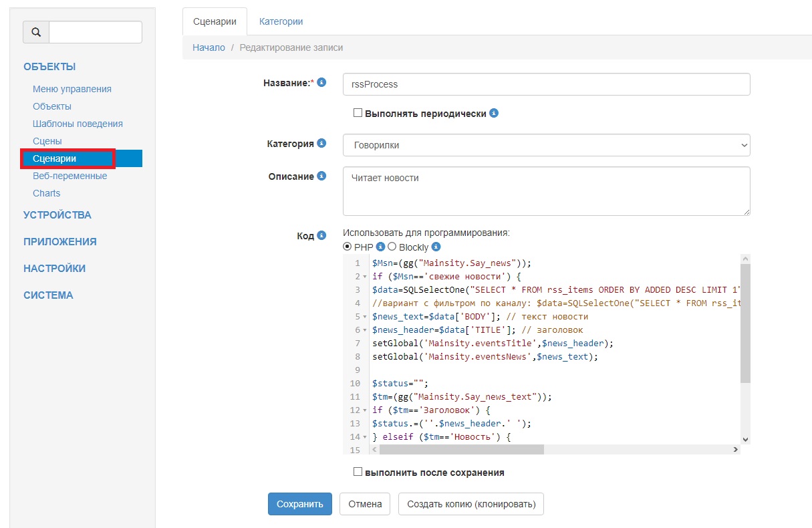Open the Категория dropdown showing Говорилки
Viewport: 812px width, 528px height.
point(546,145)
